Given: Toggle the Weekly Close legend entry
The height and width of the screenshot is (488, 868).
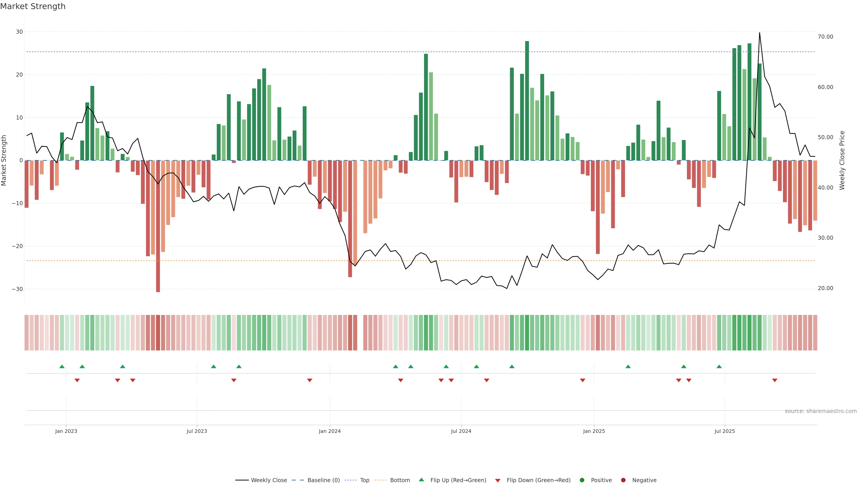Looking at the screenshot, I should tap(269, 480).
